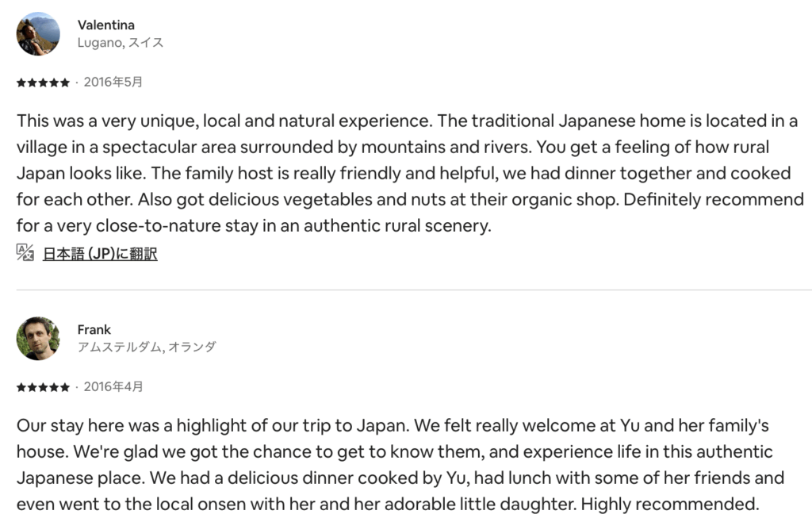Click the middle star in Valentina's rating

click(x=43, y=83)
